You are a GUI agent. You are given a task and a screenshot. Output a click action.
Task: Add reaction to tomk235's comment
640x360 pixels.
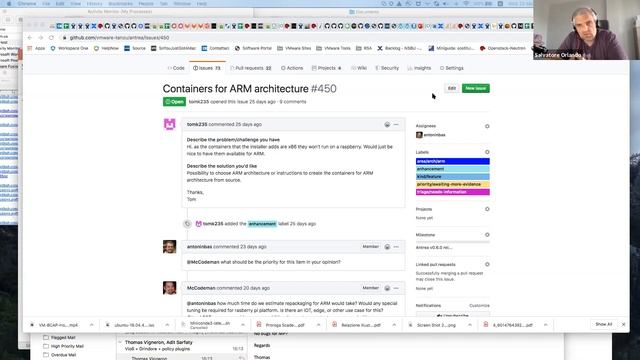click(387, 124)
